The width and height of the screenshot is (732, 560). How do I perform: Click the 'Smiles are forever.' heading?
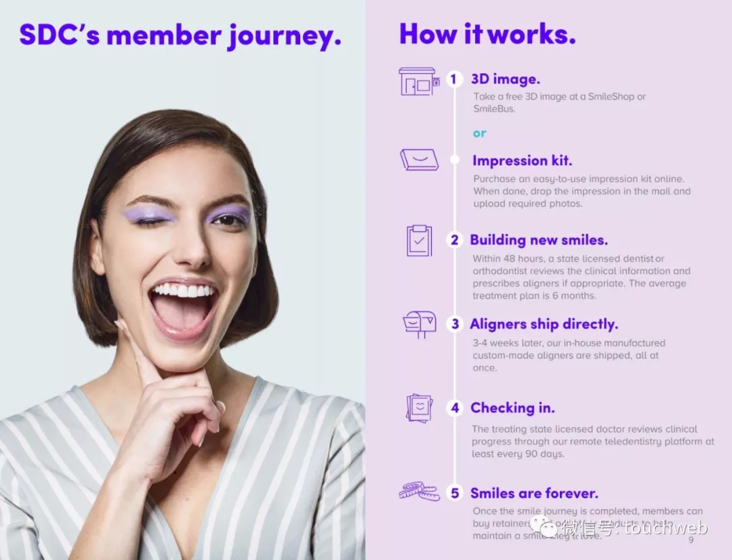[534, 493]
